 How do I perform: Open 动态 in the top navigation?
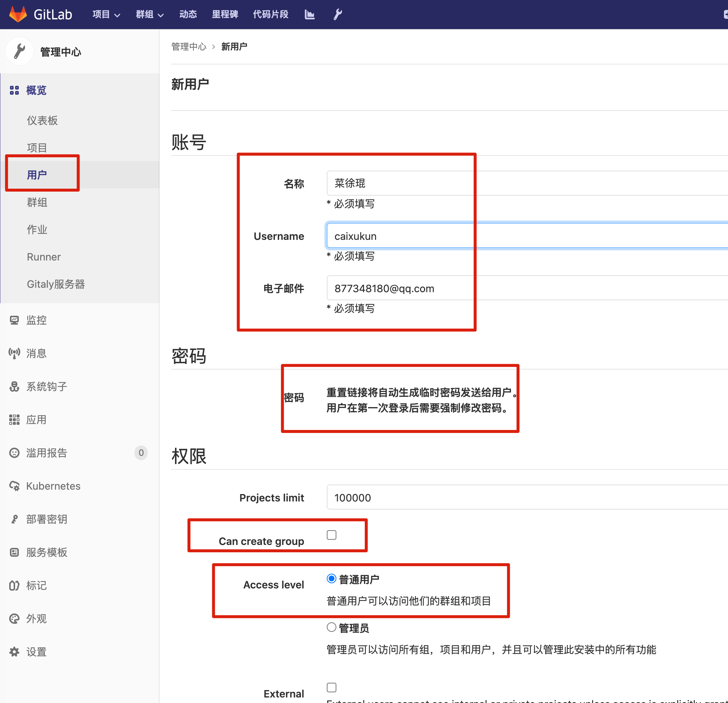click(188, 14)
